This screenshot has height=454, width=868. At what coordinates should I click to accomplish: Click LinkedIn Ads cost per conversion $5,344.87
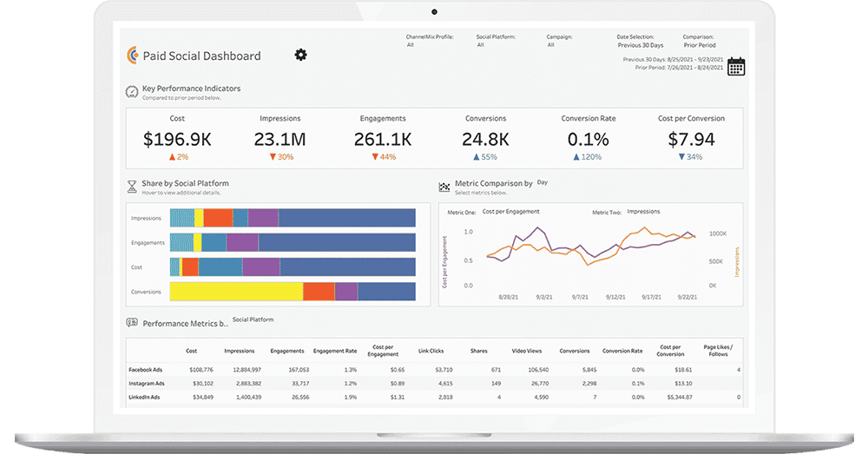click(x=680, y=397)
